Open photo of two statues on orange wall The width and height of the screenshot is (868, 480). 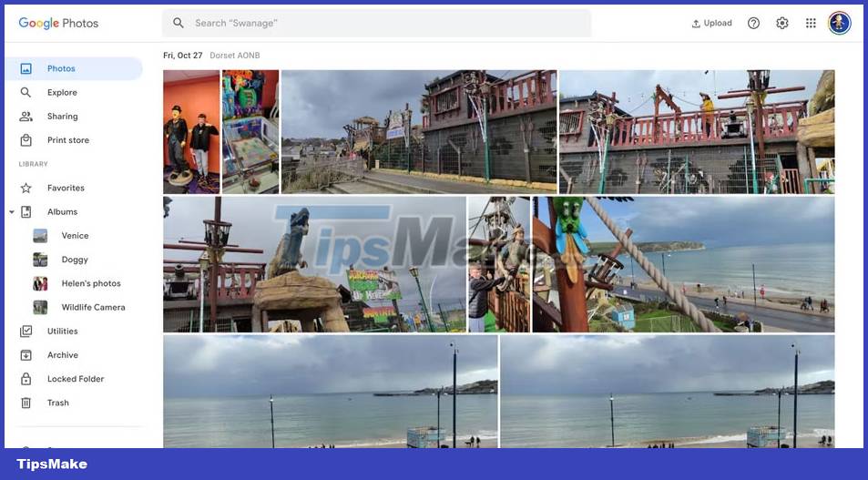pyautogui.click(x=191, y=132)
